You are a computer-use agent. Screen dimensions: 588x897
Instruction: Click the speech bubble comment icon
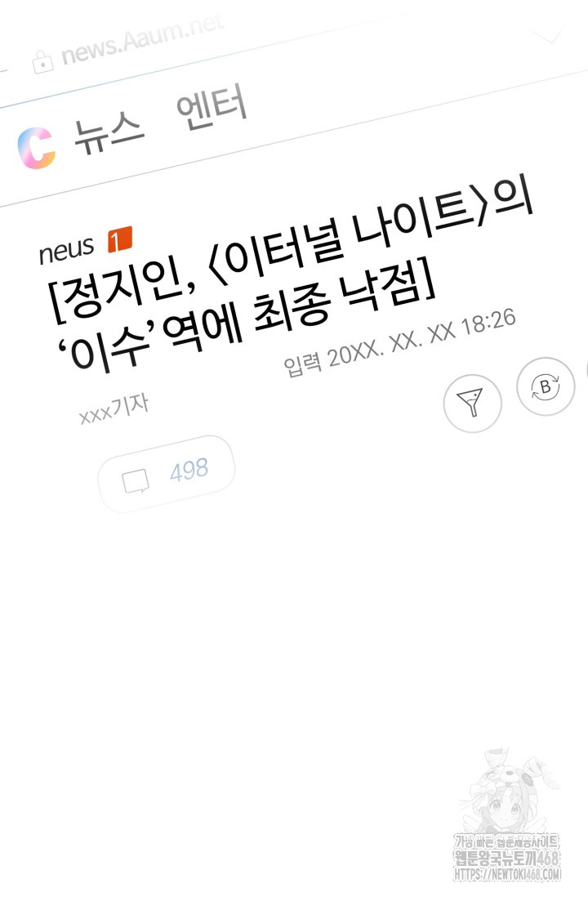(136, 480)
